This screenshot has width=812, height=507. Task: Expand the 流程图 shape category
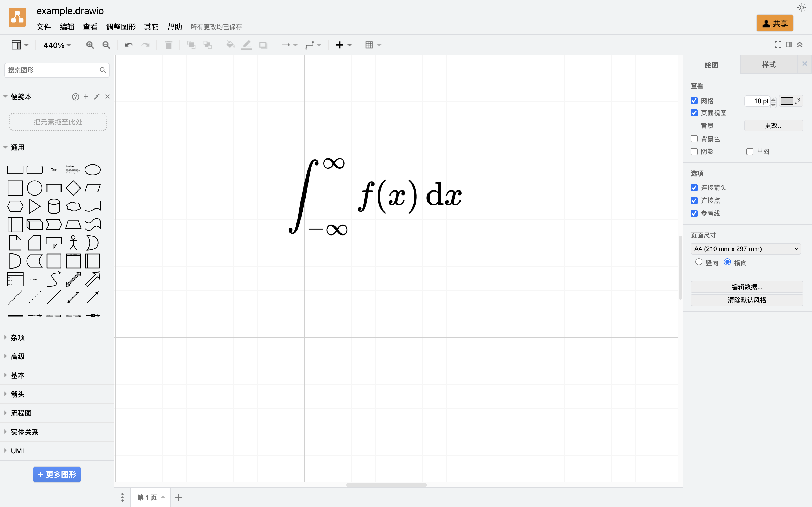pyautogui.click(x=21, y=413)
